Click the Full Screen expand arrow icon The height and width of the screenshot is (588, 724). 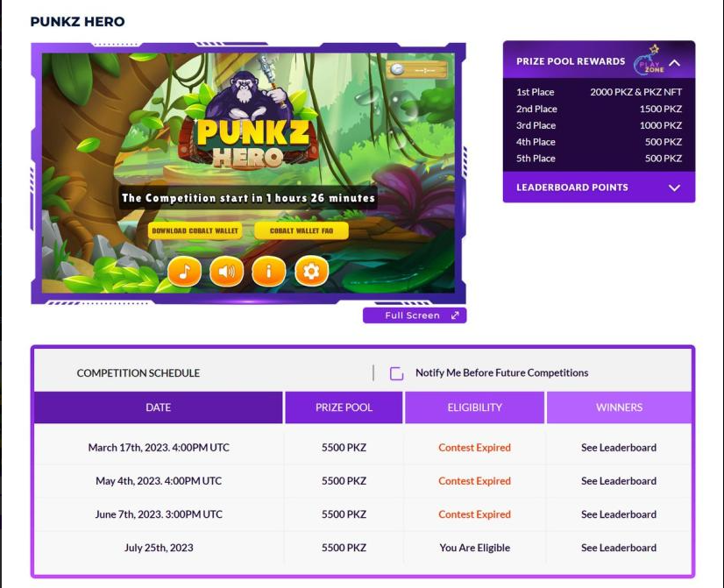[455, 315]
